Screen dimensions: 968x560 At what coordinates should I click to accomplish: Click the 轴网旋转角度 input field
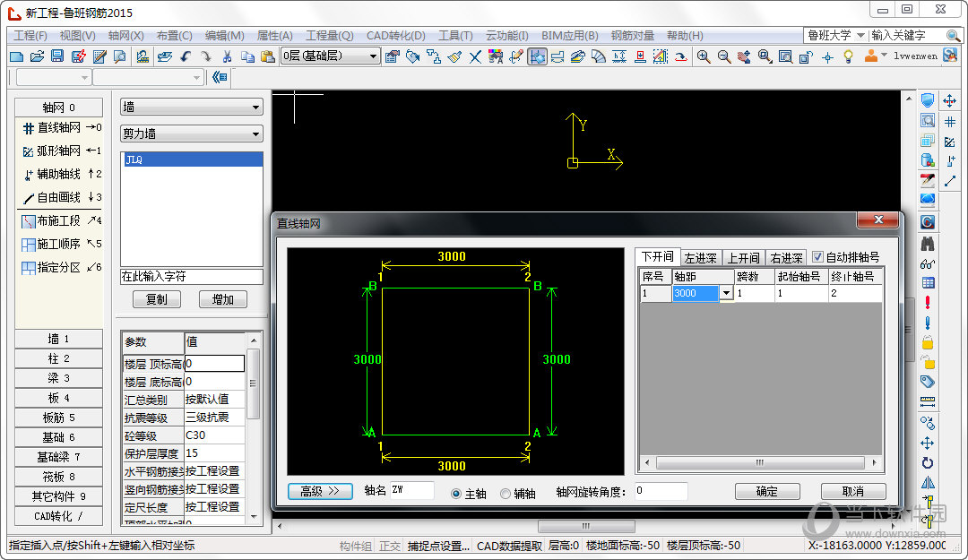[x=661, y=492]
